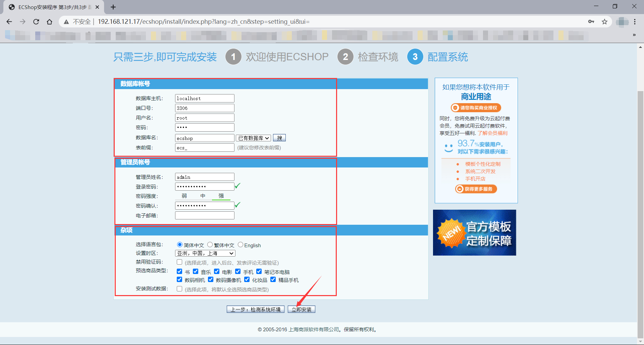Click the 请您购买商业授权 orange button
Viewport: 644px width, 345px height.
click(476, 108)
